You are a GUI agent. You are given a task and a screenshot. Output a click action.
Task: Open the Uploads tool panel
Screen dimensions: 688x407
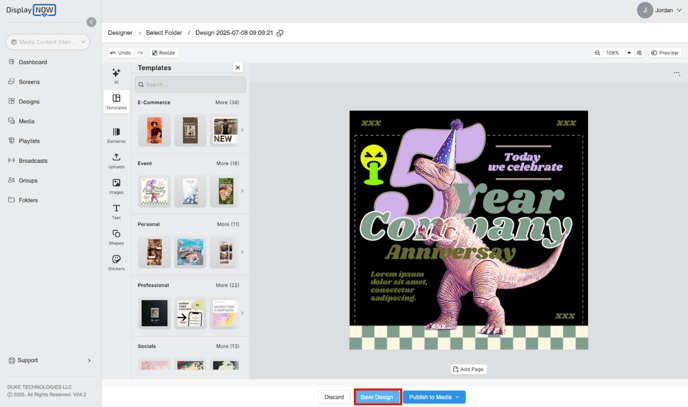(x=116, y=161)
